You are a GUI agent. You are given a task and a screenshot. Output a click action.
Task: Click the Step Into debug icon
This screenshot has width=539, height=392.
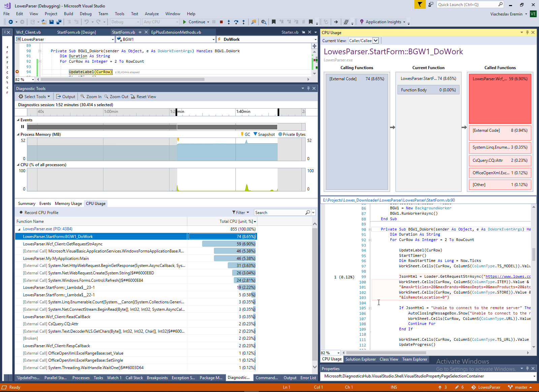click(229, 22)
